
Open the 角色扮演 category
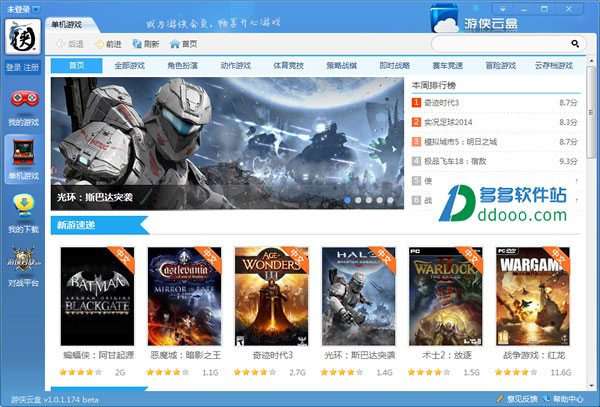[183, 65]
